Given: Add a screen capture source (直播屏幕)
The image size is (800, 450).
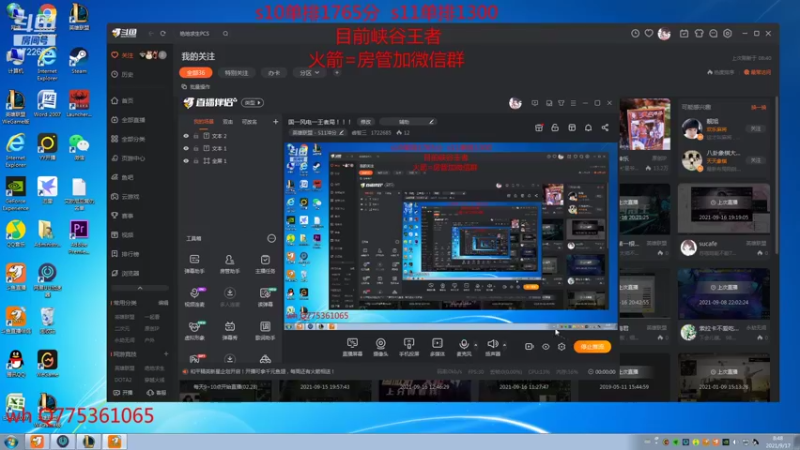Looking at the screenshot, I should [x=352, y=346].
